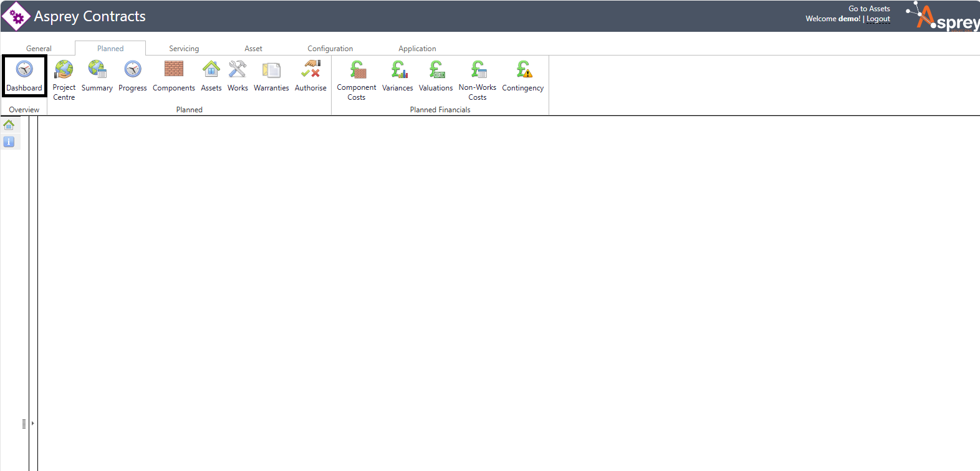Screen dimensions: 980x471
Task: Select the Valuations icon
Action: click(436, 69)
